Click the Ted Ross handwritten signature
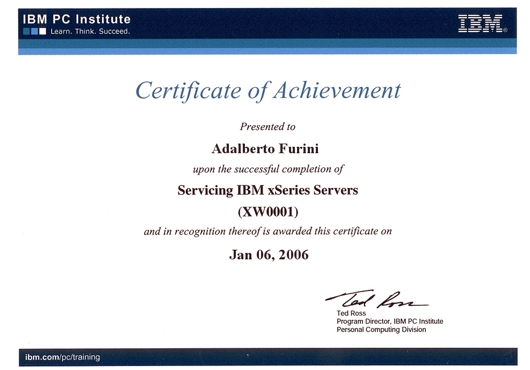 [x=377, y=299]
